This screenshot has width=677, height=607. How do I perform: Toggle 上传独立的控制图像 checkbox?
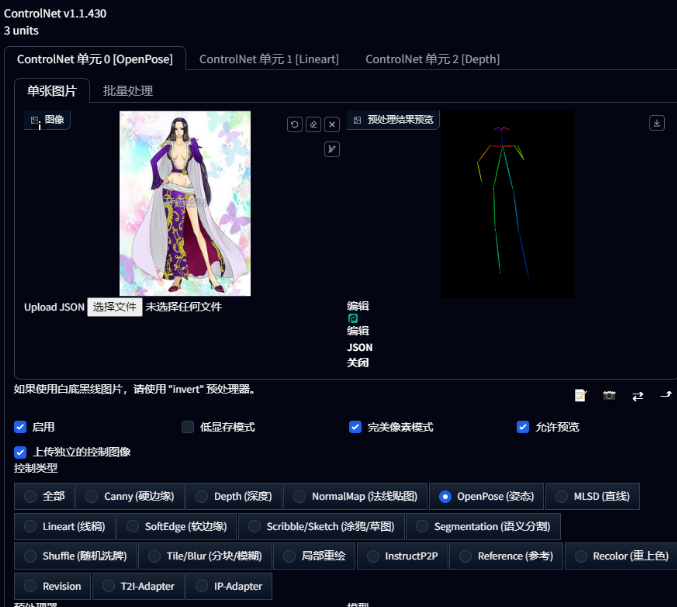coord(20,452)
